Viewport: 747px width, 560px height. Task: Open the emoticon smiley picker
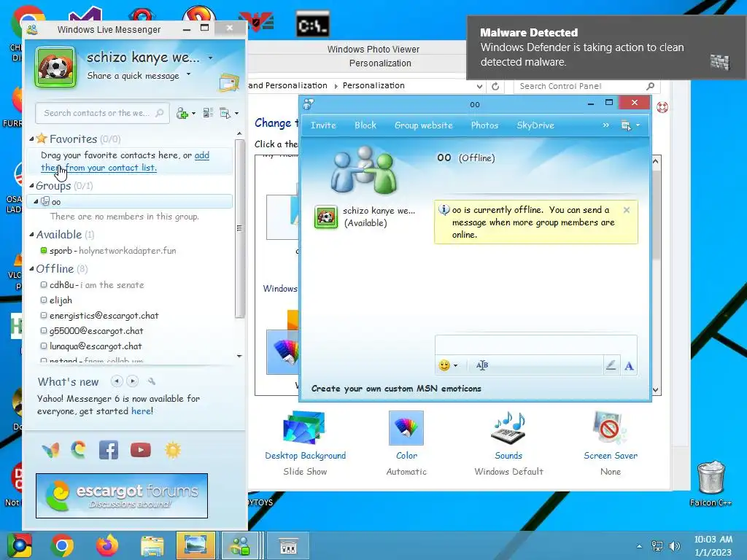click(444, 365)
